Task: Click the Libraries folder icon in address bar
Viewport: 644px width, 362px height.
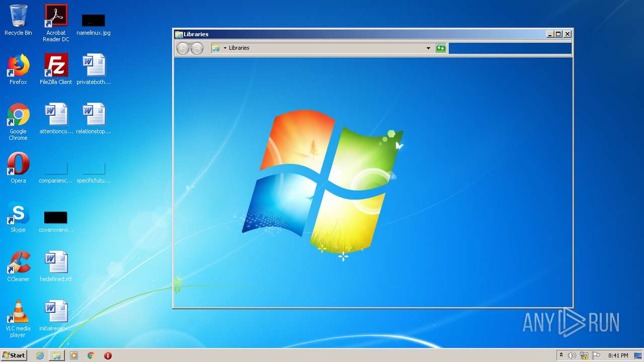Action: click(x=216, y=48)
